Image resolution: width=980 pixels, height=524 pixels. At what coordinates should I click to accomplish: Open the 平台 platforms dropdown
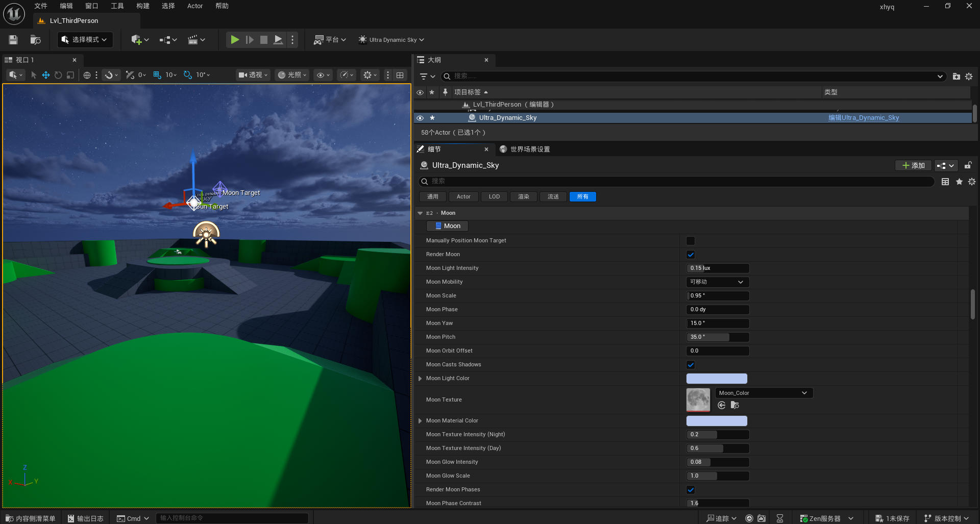(x=330, y=40)
